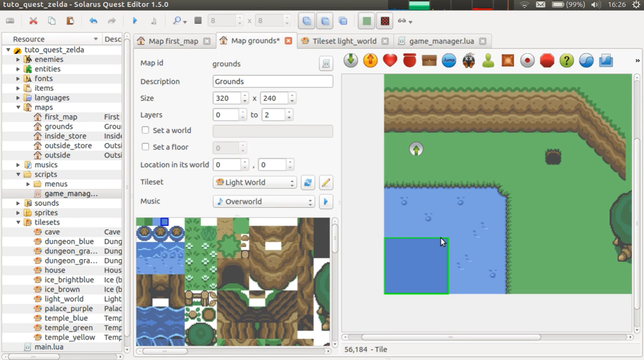The image size is (644, 360).
Task: Add a switch entity (red dot)
Action: pos(527,60)
